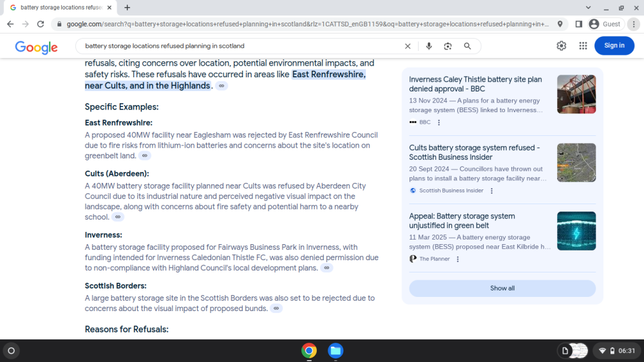This screenshot has width=644, height=362.
Task: Open Chrome three-dot menu
Action: pos(634,24)
